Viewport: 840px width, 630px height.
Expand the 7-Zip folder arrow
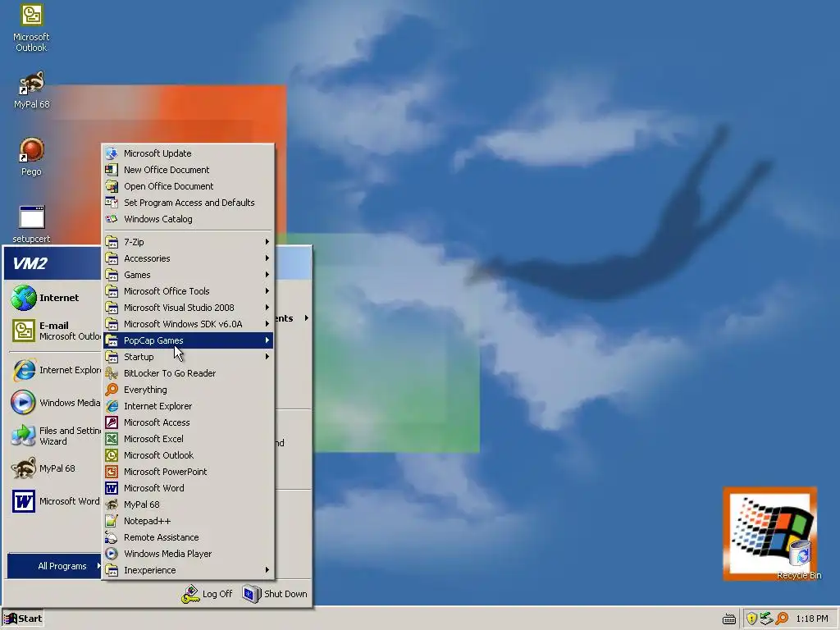[x=267, y=242]
